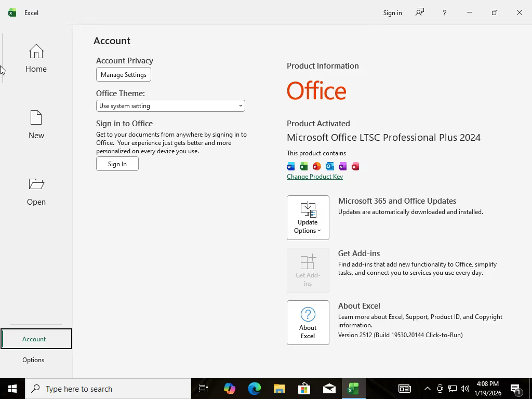532x399 pixels.
Task: Click the taskbar search box
Action: pos(108,389)
